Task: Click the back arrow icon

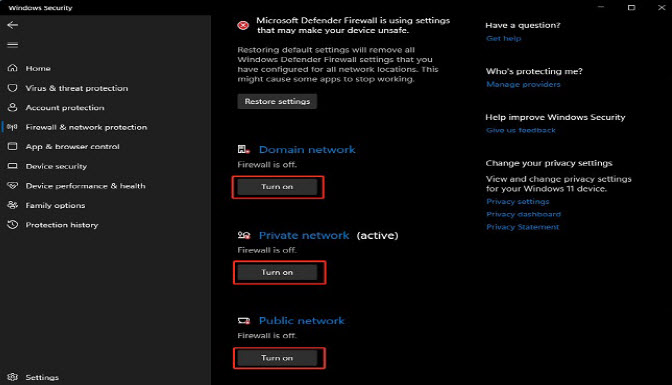Action: [x=12, y=25]
